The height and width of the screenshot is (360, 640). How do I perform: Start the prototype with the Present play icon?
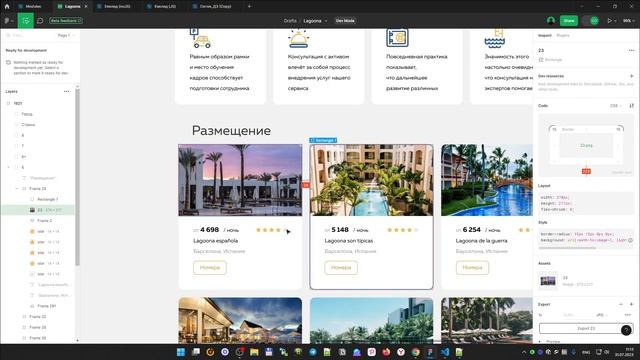coord(609,20)
